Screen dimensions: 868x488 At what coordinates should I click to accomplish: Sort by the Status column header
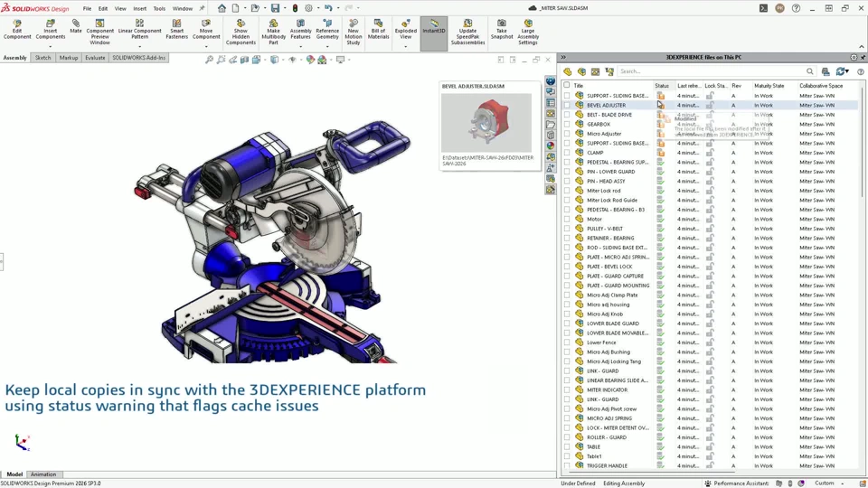tap(662, 86)
